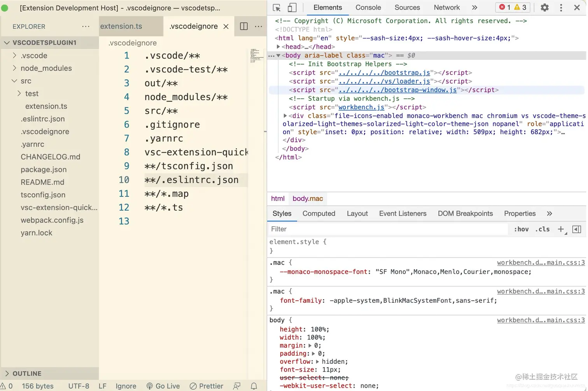The width and height of the screenshot is (588, 391).
Task: Open DevTools three-dot customize menu
Action: point(561,7)
